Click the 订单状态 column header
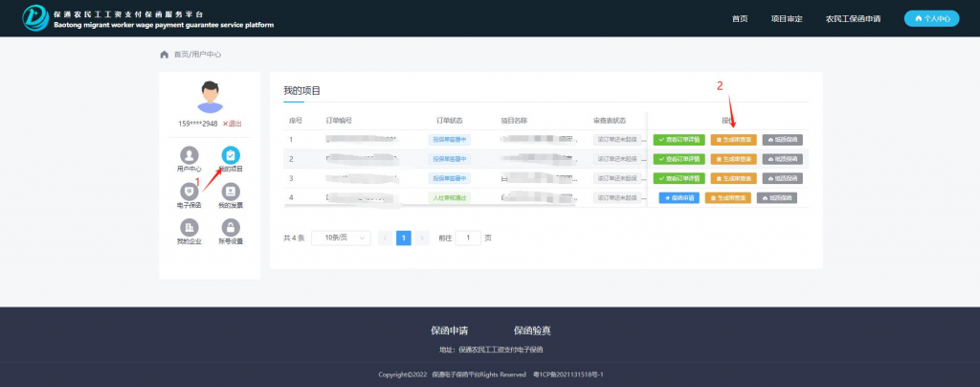 point(450,121)
